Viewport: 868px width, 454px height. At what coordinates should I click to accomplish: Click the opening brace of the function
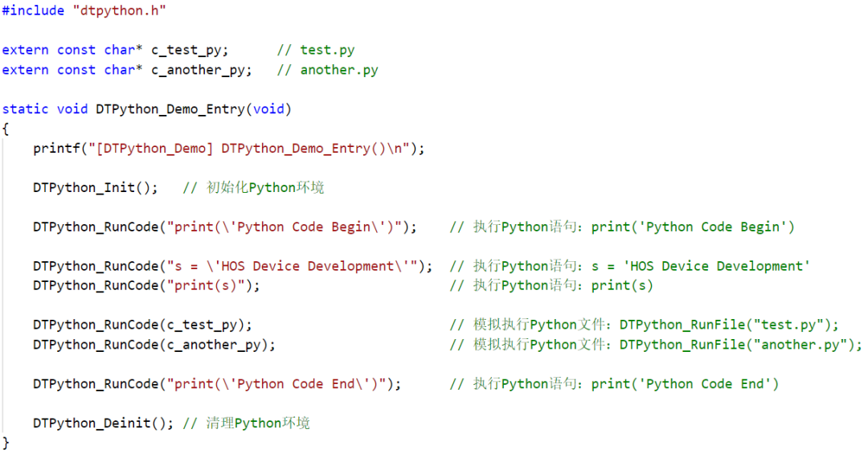(6, 129)
